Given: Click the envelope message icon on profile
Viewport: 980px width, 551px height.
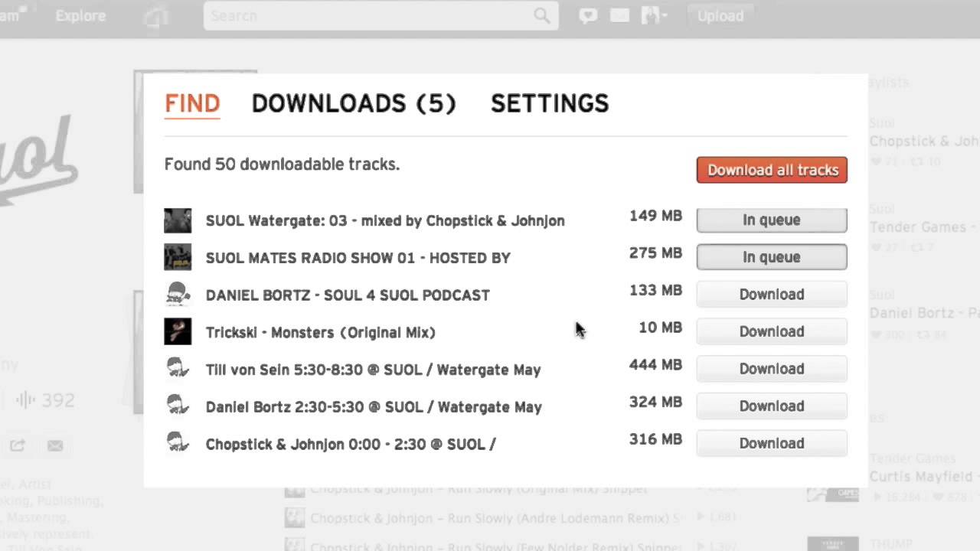Looking at the screenshot, I should [x=55, y=445].
